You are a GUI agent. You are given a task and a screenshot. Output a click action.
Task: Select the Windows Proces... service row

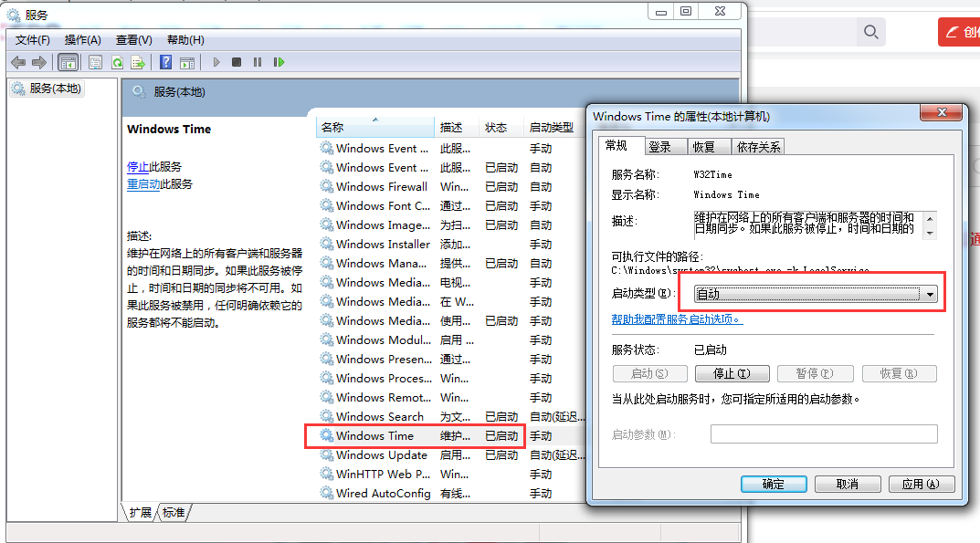(x=453, y=378)
